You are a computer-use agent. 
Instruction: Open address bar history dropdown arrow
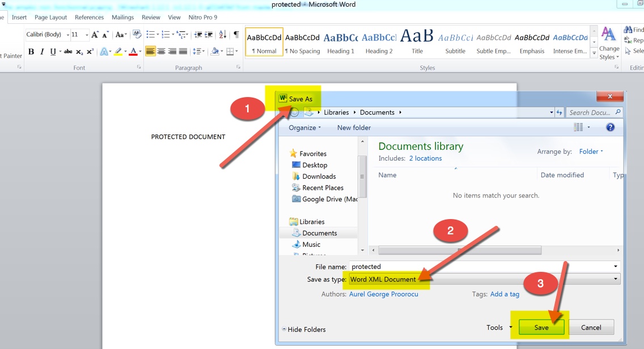tap(551, 112)
